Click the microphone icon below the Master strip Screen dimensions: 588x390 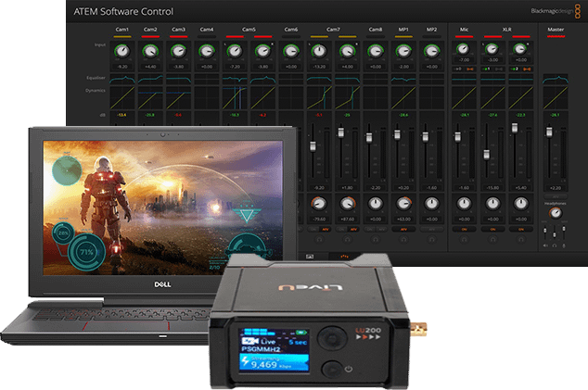564,245
